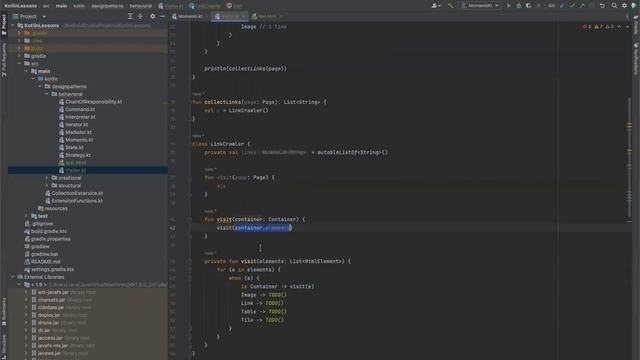Click the Git push arrow icon
This screenshot has height=360, width=640.
click(582, 6)
